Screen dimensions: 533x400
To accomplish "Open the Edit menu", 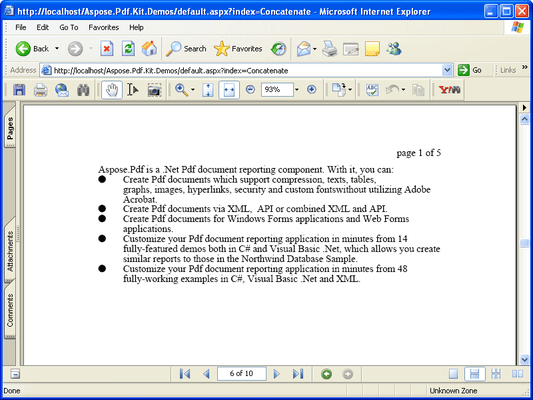I will 42,27.
